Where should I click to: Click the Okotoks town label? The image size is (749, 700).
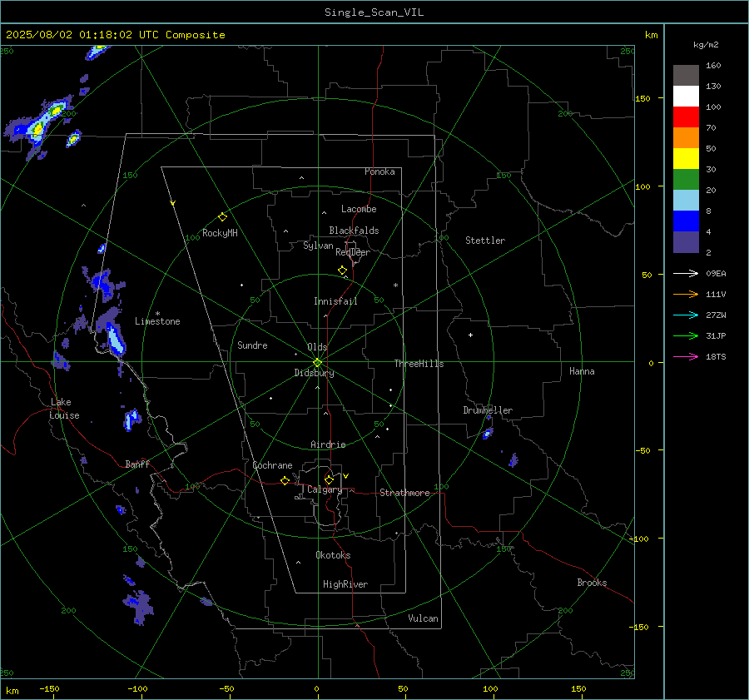pos(333,555)
